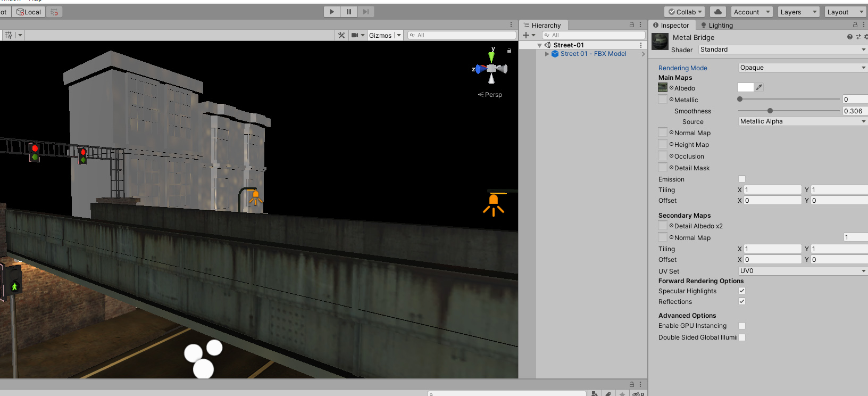
Task: Click the Albedo texture slot thumbnail
Action: [x=663, y=87]
